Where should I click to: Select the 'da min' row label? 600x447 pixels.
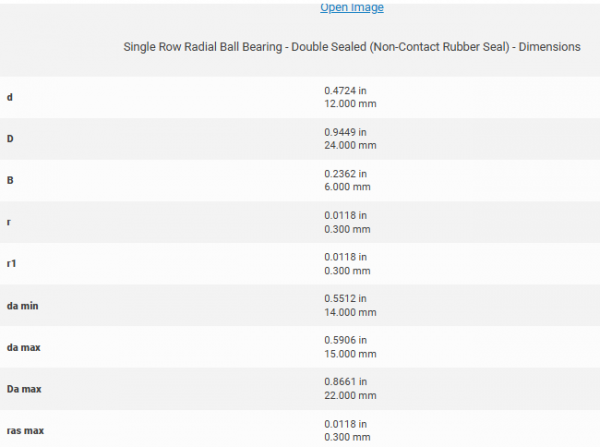[22, 305]
